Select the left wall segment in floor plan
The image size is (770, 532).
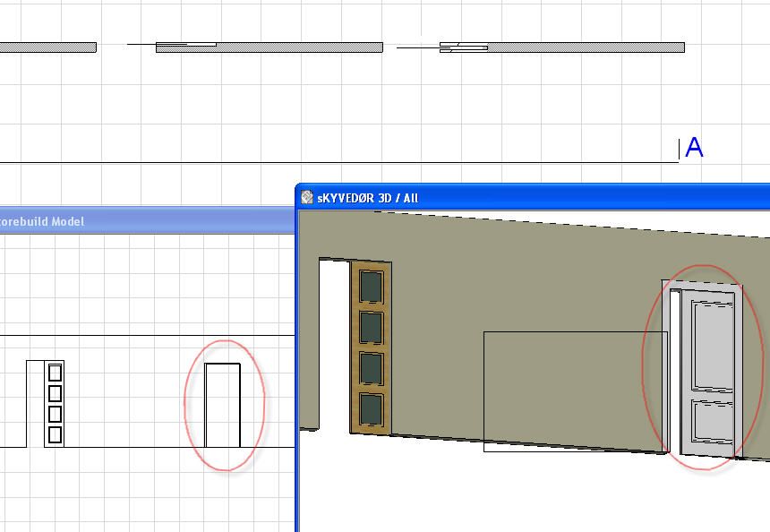pyautogui.click(x=48, y=47)
